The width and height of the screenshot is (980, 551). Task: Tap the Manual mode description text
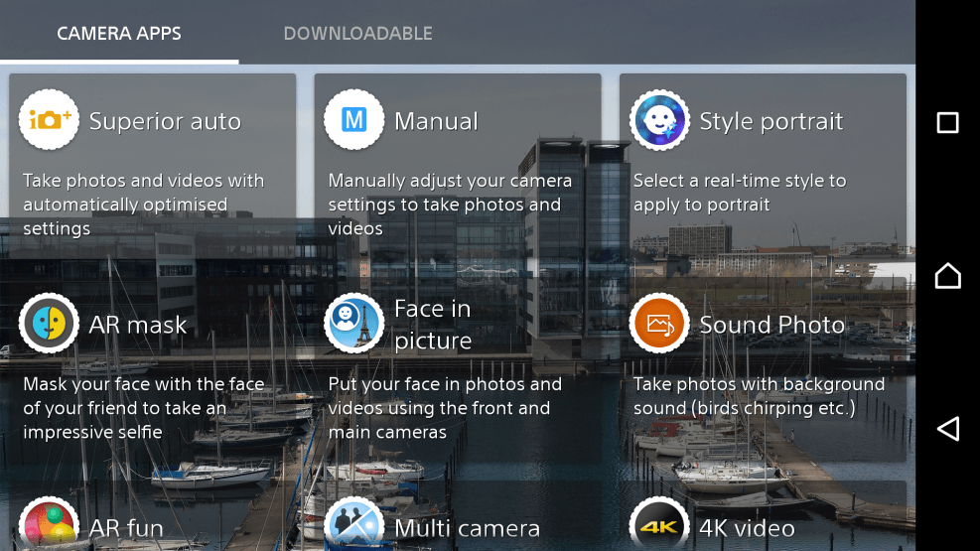(450, 205)
